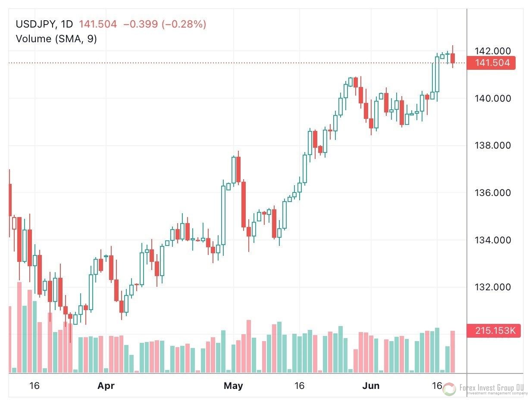Click the USDJPY, 1D symbol title

44,24
